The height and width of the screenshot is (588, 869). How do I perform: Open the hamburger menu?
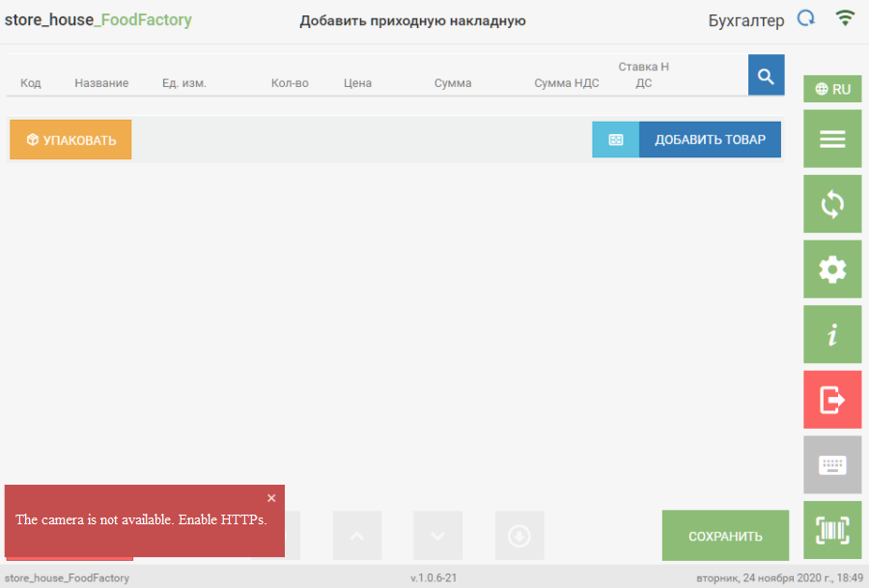click(x=831, y=139)
